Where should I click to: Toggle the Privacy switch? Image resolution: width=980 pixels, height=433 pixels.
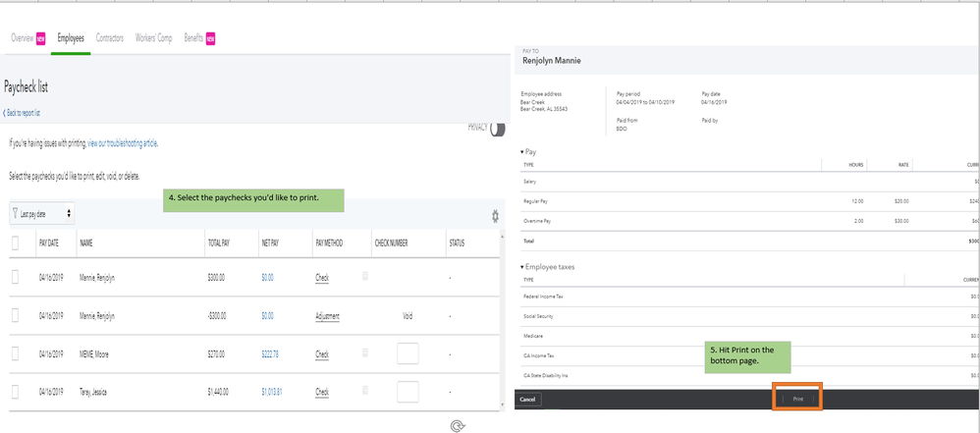[x=497, y=129]
